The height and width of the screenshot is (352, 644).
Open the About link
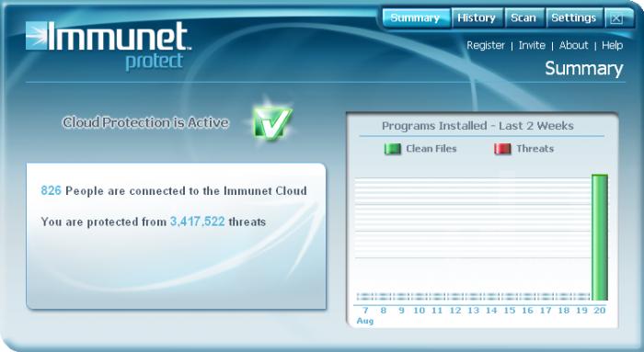click(573, 45)
